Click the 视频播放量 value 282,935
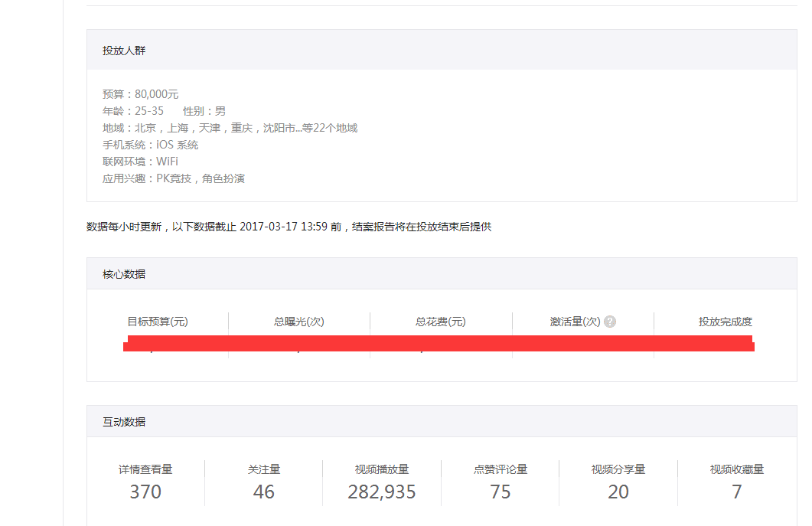Screen dimensions: 812x526 [x=382, y=492]
